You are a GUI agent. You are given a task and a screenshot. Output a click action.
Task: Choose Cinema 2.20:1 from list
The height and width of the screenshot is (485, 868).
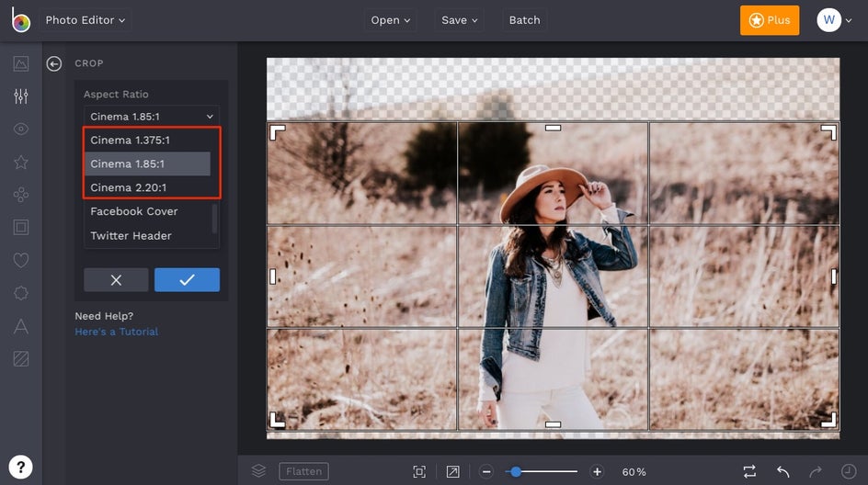point(129,187)
